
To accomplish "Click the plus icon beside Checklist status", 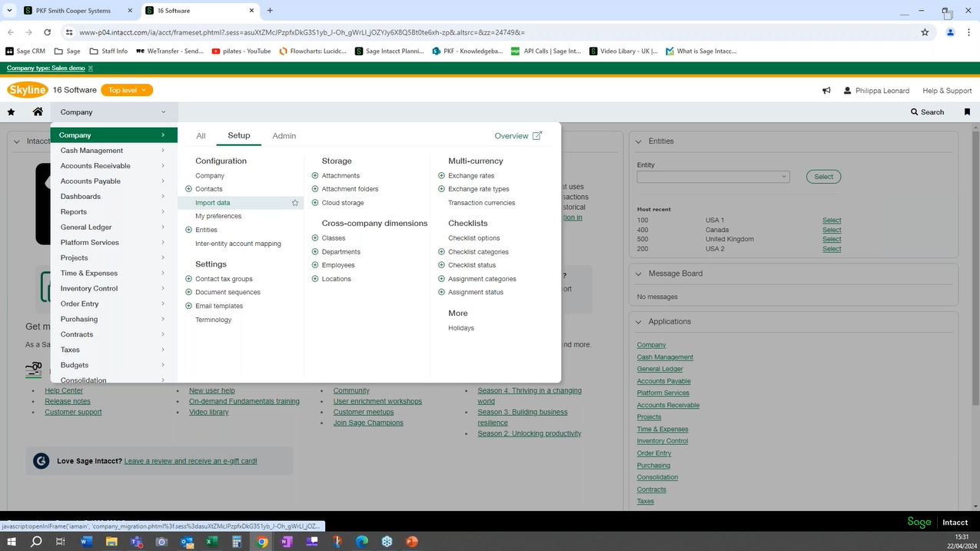I will (x=441, y=265).
